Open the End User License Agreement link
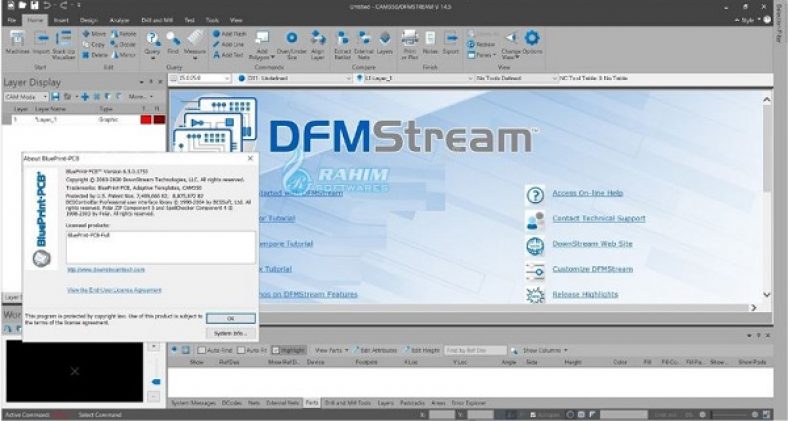The image size is (788, 421). coord(114,290)
